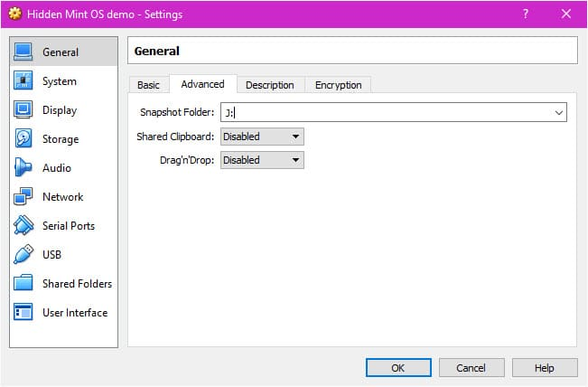Open Network settings icon
This screenshot has width=588, height=387.
pos(23,196)
